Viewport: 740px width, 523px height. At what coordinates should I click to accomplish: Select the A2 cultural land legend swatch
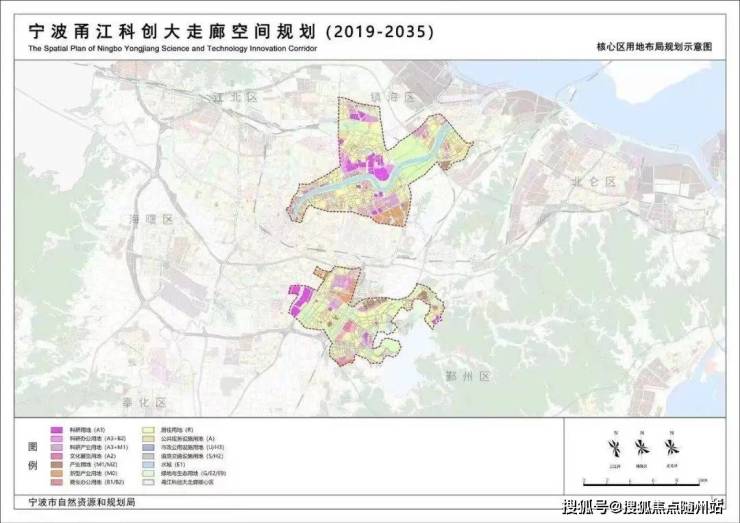coord(57,456)
